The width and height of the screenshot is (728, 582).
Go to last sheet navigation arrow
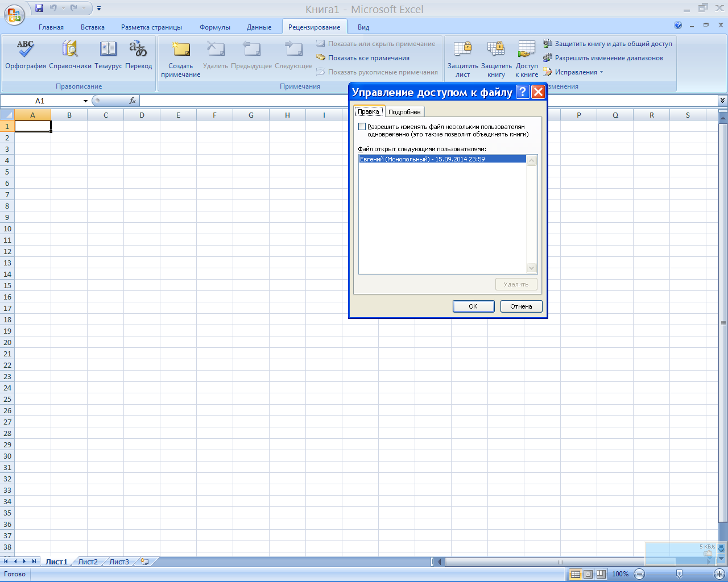pos(34,562)
